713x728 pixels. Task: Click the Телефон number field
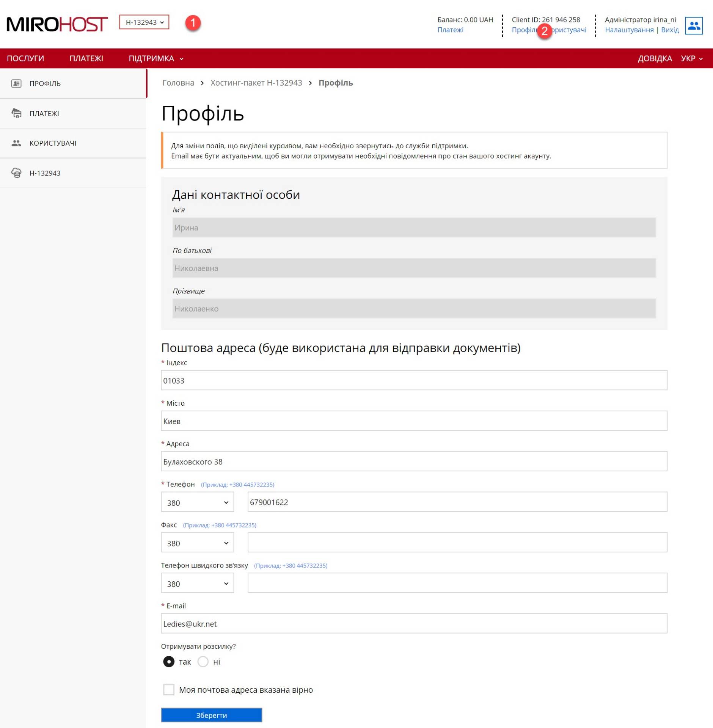click(x=457, y=502)
